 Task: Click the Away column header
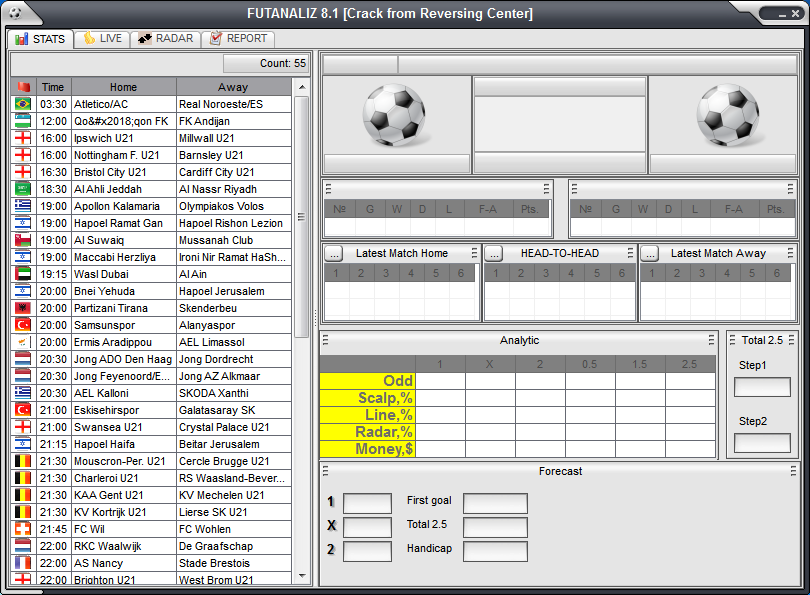(x=233, y=87)
